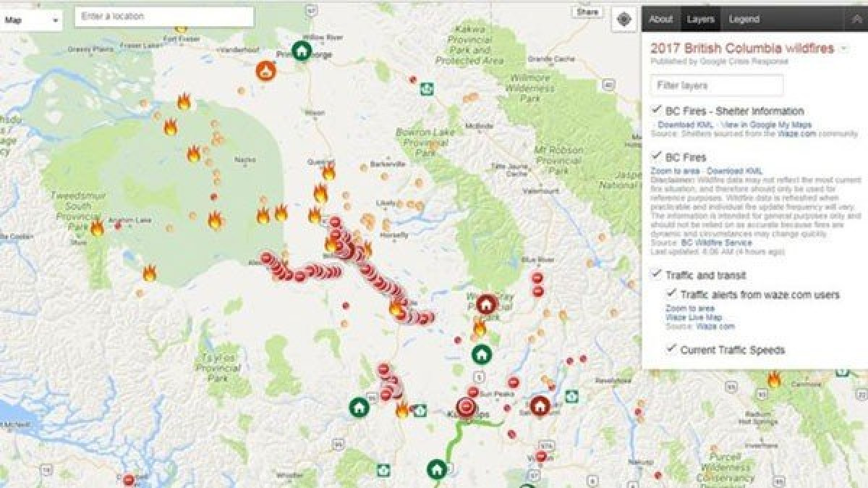Disable Current Traffic Speeds checkbox
Image resolution: width=868 pixels, height=488 pixels.
click(x=671, y=348)
